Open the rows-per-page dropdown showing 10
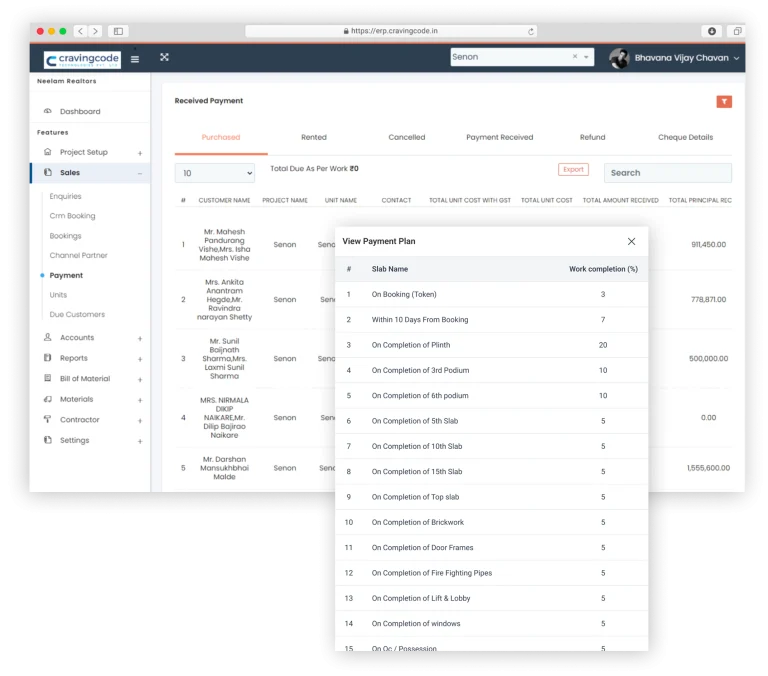 click(x=214, y=173)
